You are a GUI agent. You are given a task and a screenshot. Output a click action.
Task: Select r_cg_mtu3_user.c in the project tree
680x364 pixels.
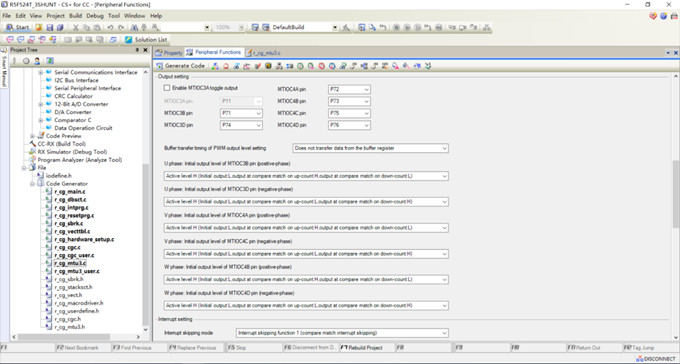pyautogui.click(x=77, y=272)
